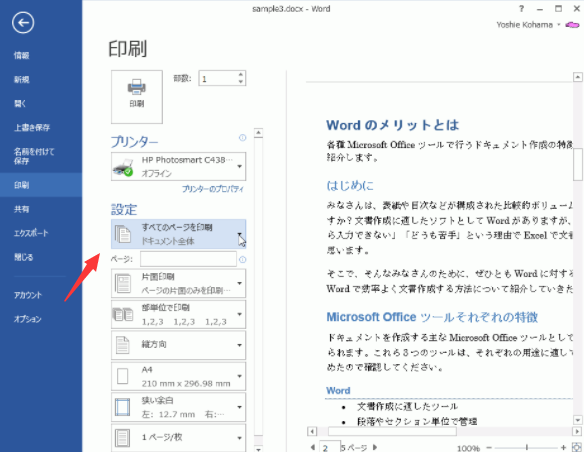Click the プリンターのプロパティ link
The height and width of the screenshot is (452, 584).
point(213,189)
